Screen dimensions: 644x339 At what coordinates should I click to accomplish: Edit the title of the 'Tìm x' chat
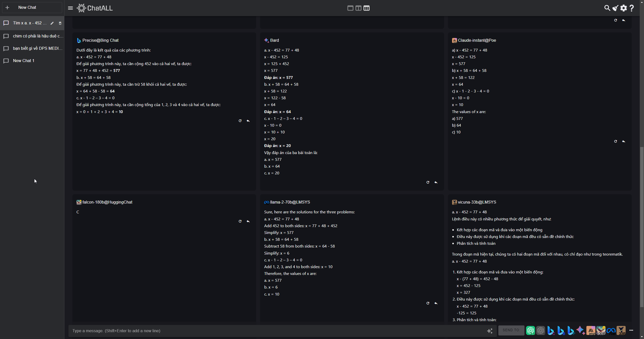coord(52,23)
